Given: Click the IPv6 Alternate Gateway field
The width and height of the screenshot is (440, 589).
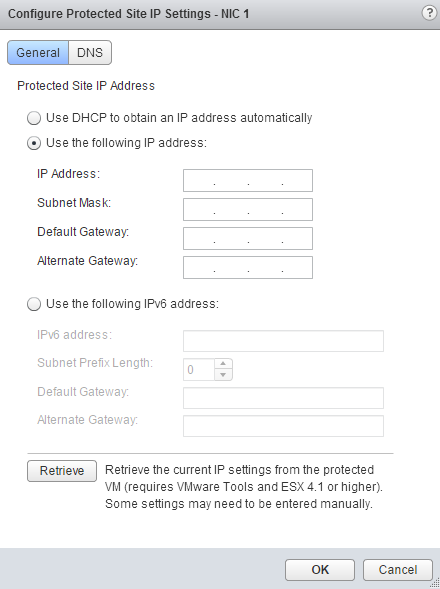Looking at the screenshot, I should (283, 426).
